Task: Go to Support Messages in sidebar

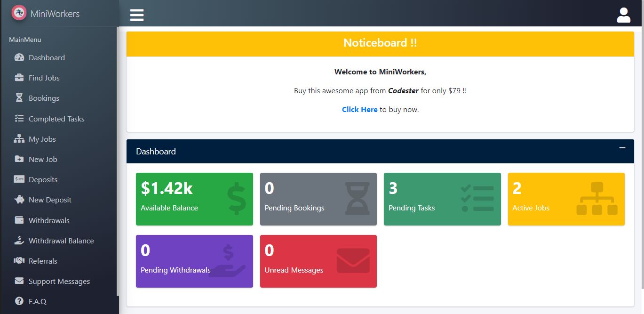Action: (59, 282)
